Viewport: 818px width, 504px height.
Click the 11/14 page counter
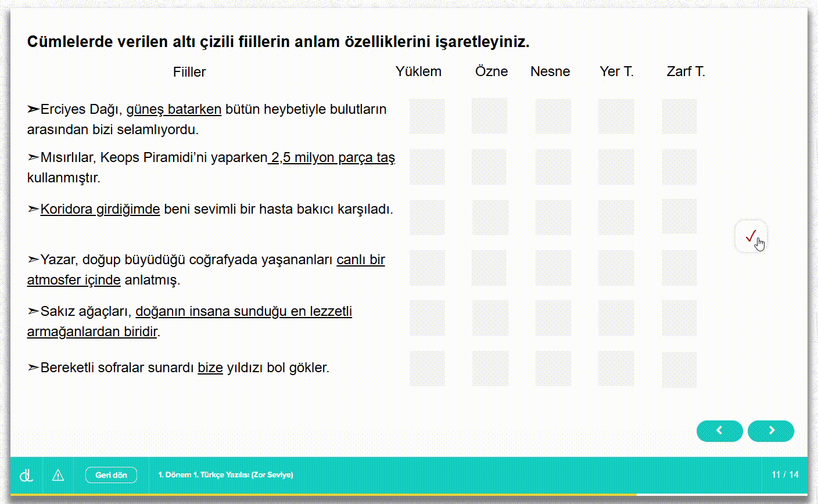coord(786,474)
